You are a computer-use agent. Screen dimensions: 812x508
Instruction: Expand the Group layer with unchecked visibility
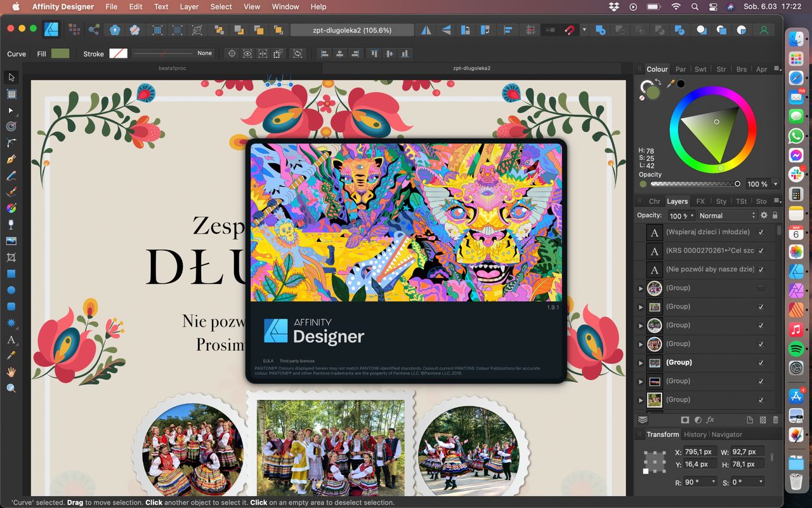coord(640,288)
